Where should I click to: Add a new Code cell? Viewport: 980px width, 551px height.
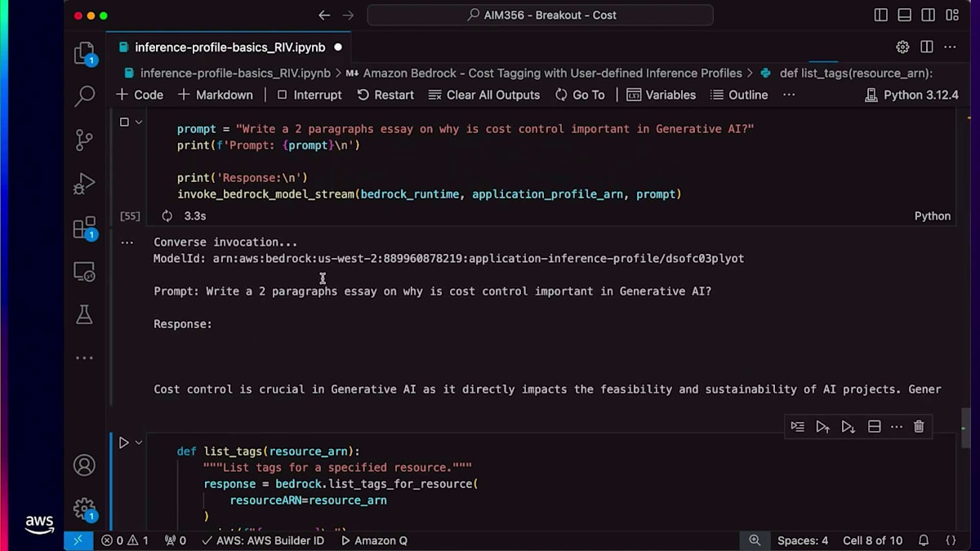(140, 95)
